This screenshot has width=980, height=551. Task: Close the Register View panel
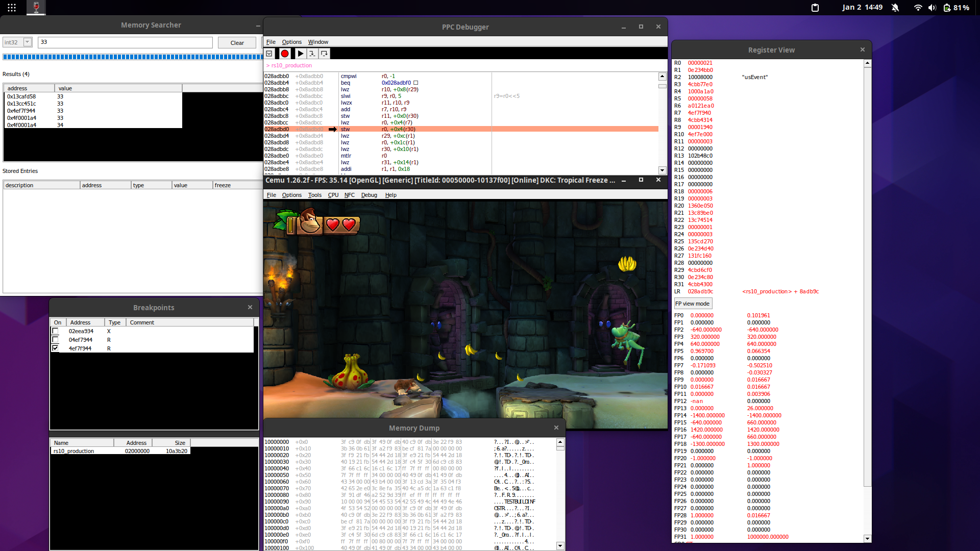coord(863,49)
